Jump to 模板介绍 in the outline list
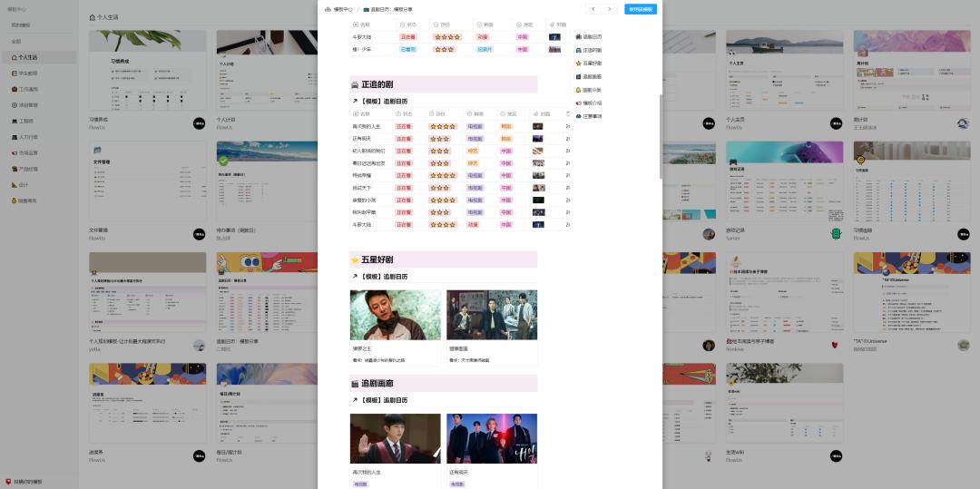The image size is (980, 489). [589, 103]
